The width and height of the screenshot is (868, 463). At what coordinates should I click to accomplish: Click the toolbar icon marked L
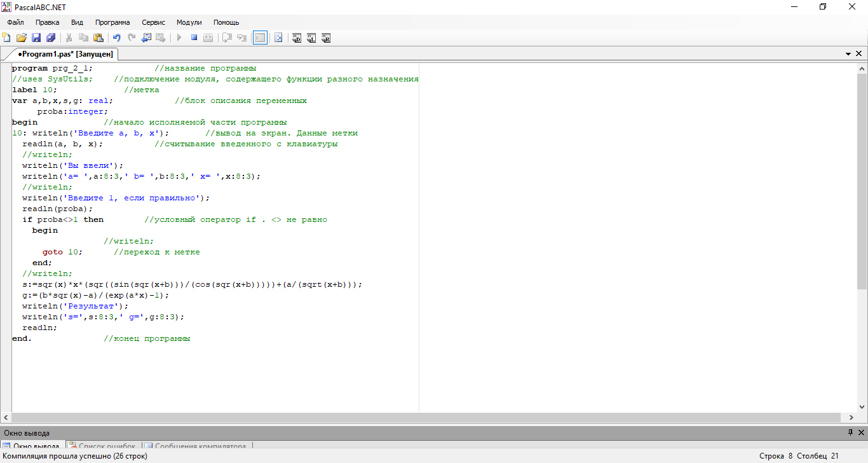(x=311, y=38)
